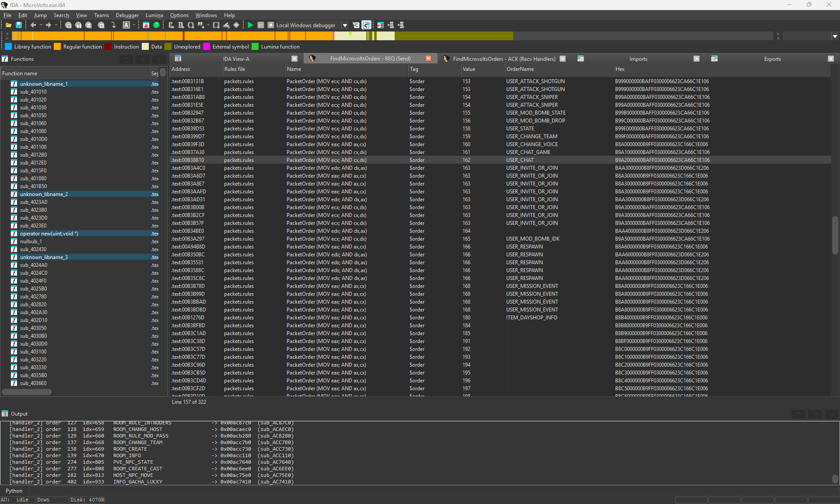Screen dimensions: 840x504
Task: Click the open file folder icon
Action: pos(8,25)
